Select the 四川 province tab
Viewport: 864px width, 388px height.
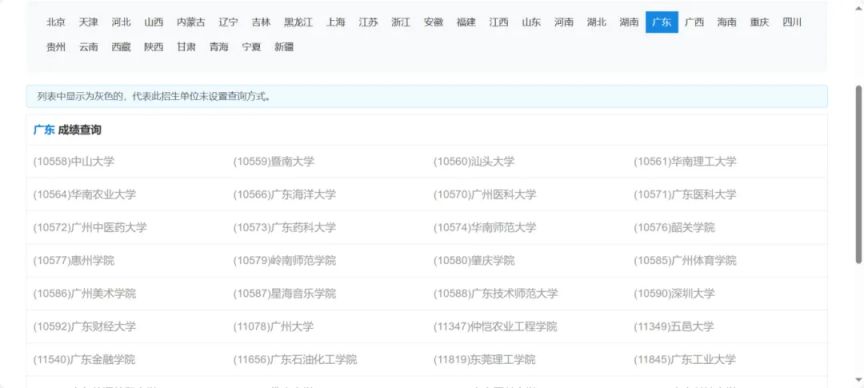click(x=792, y=22)
